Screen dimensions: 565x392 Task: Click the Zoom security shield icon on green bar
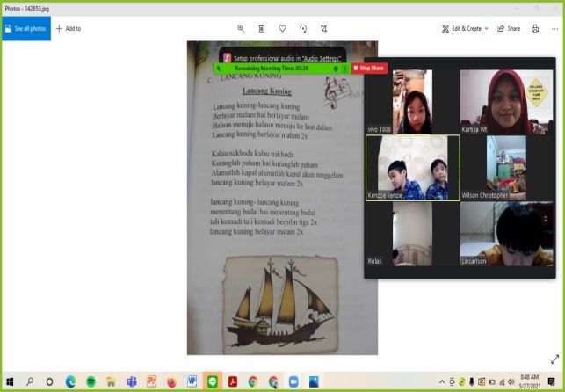pyautogui.click(x=336, y=69)
